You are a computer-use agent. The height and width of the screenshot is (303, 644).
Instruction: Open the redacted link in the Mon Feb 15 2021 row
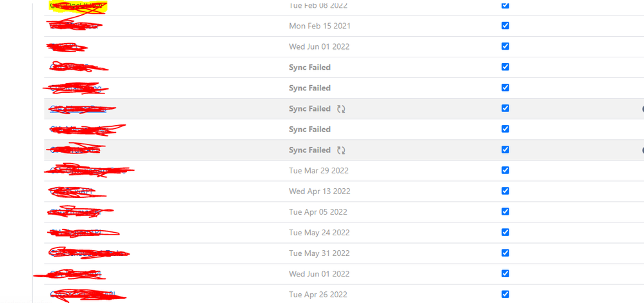click(75, 26)
